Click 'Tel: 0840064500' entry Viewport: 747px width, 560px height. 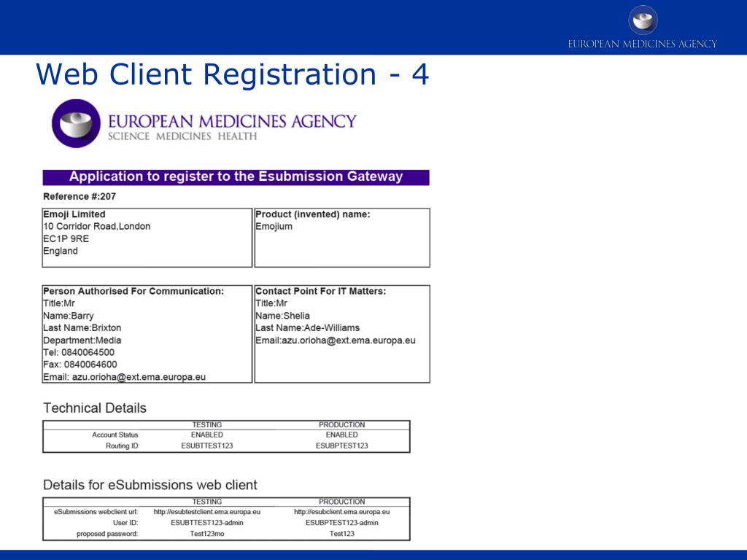(79, 352)
